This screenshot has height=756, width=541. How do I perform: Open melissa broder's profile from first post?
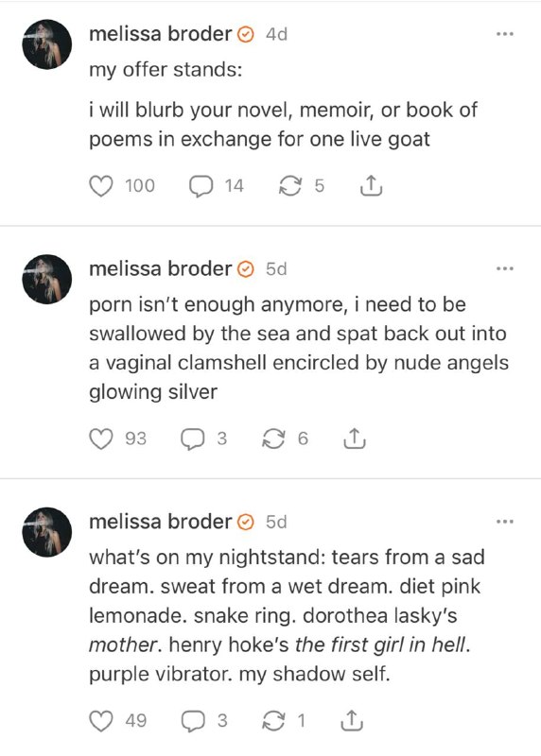coord(161,34)
